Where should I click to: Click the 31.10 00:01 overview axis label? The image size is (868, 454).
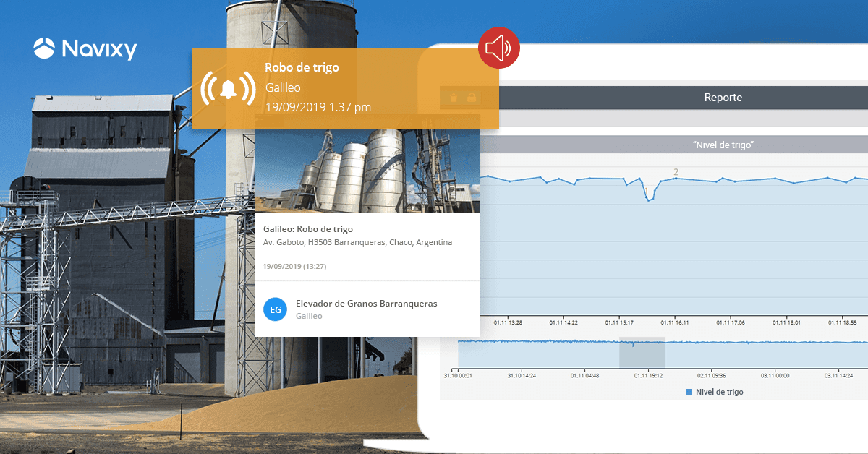click(x=457, y=375)
